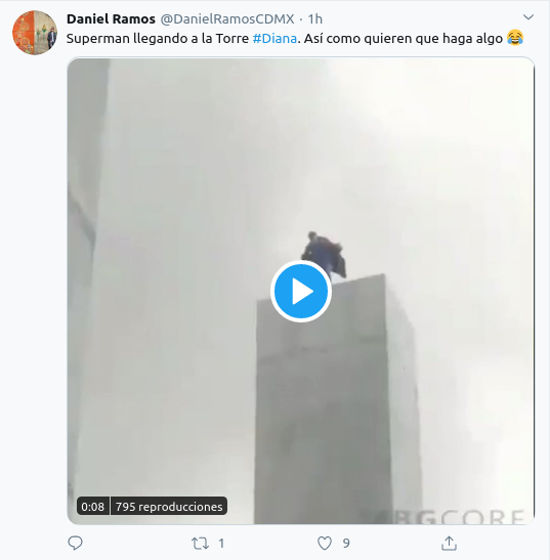Open the @DanielRamosCDMX handle
The height and width of the screenshot is (560, 550).
click(x=227, y=19)
